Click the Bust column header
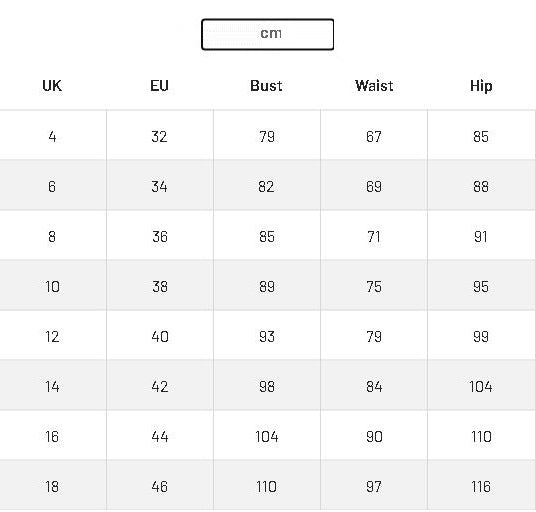This screenshot has width=536, height=512. [266, 85]
